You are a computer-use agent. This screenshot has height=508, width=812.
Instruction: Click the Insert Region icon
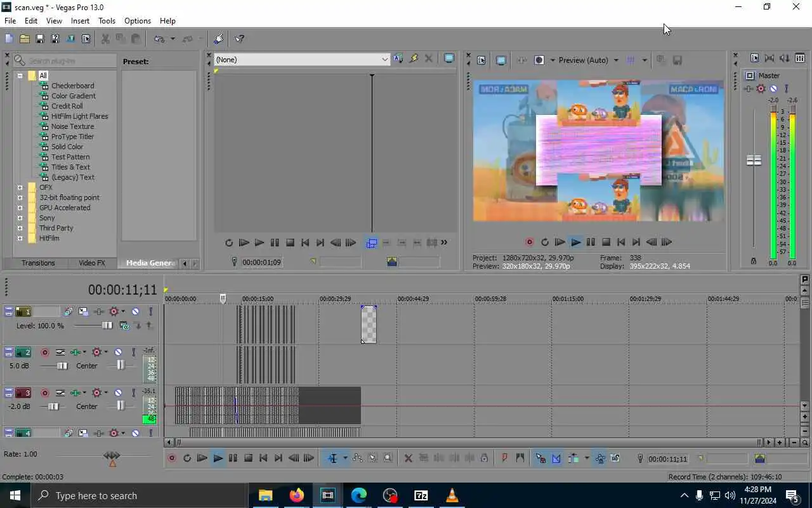(x=520, y=458)
